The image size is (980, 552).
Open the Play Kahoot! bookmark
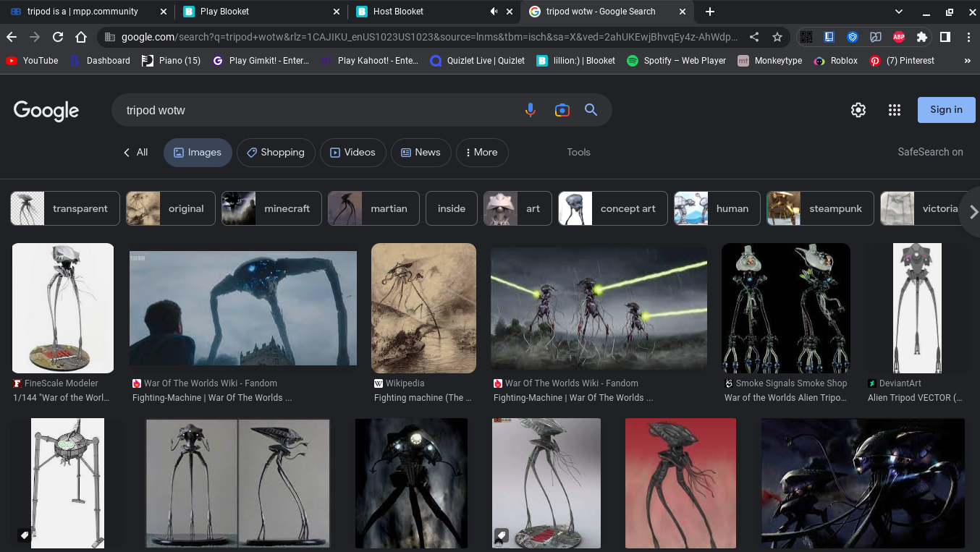point(370,61)
